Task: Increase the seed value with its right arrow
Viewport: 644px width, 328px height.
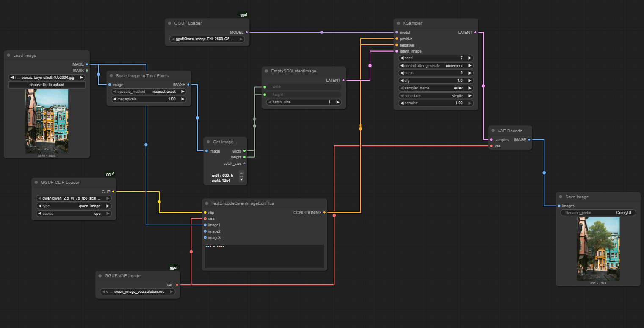Action: pos(470,58)
